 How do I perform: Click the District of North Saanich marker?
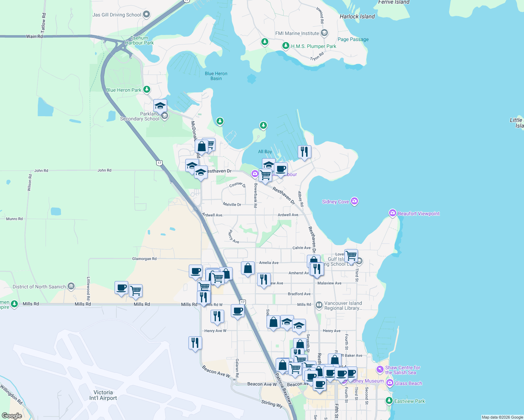tap(71, 286)
